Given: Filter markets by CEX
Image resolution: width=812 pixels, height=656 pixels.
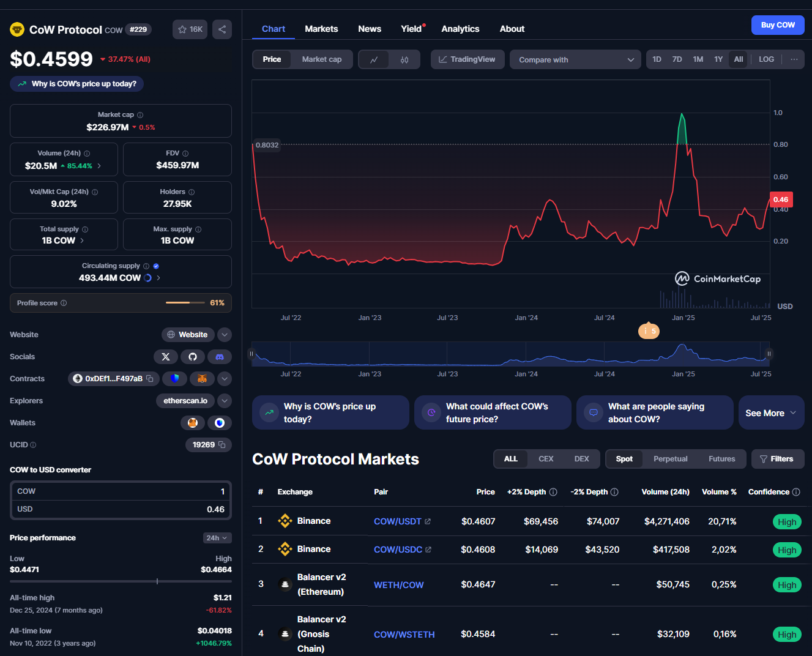Looking at the screenshot, I should click(546, 459).
